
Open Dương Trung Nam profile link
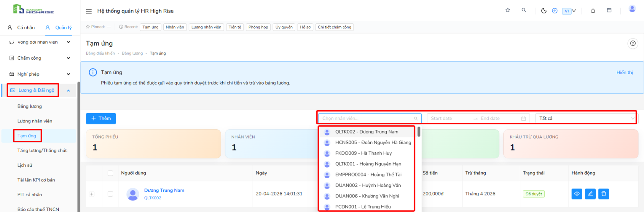point(164,190)
